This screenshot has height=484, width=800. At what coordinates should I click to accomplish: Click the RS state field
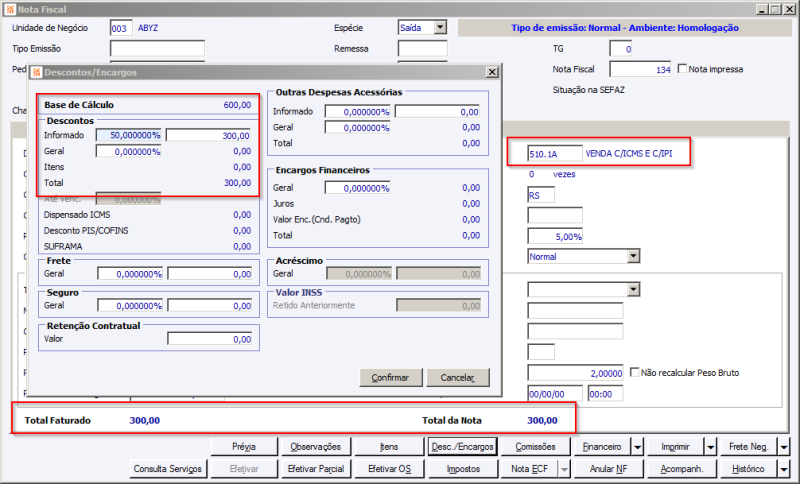[x=541, y=195]
